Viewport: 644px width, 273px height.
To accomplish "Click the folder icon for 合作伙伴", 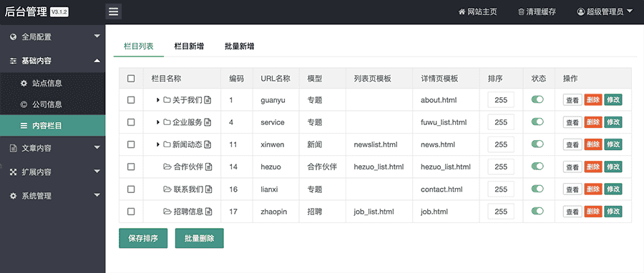I will [167, 167].
